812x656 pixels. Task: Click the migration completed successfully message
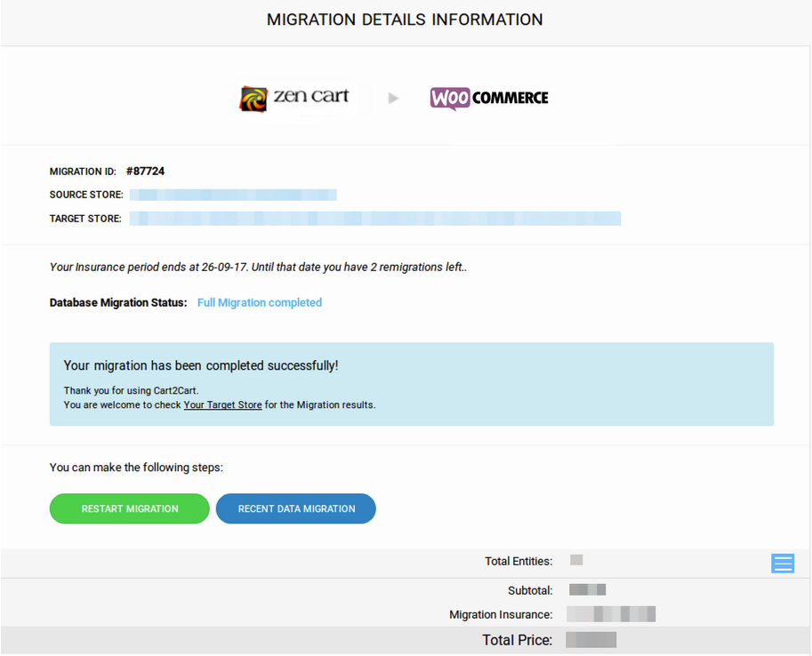click(x=201, y=365)
